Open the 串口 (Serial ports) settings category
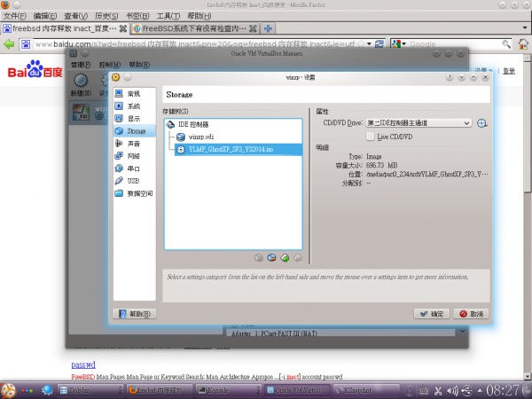Image resolution: width=532 pixels, height=399 pixels. click(135, 168)
